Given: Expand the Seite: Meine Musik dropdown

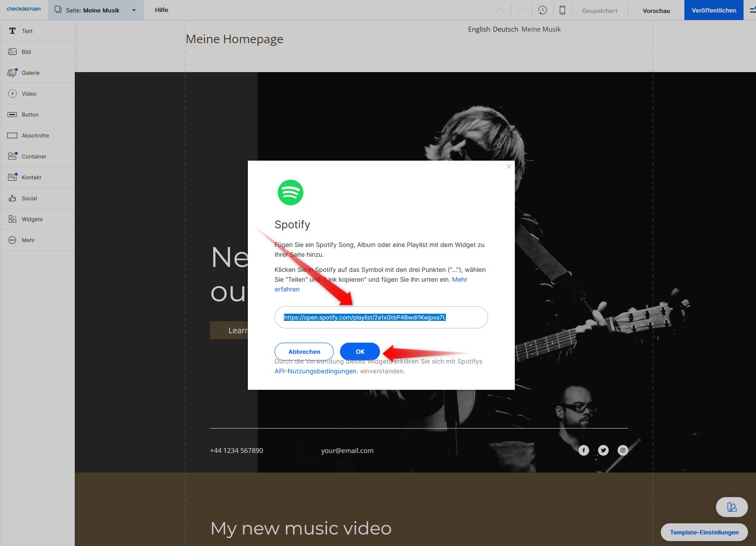Looking at the screenshot, I should pyautogui.click(x=133, y=10).
